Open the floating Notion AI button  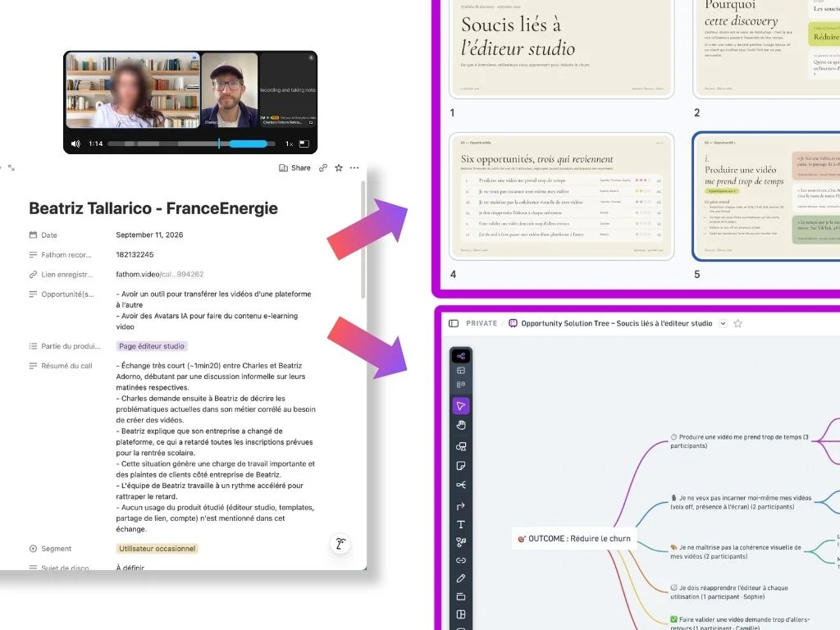coord(340,544)
